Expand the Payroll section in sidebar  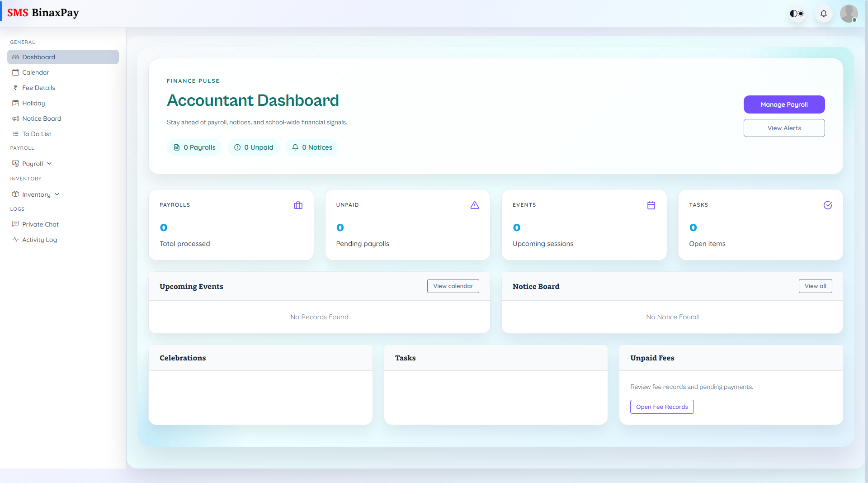coord(32,163)
